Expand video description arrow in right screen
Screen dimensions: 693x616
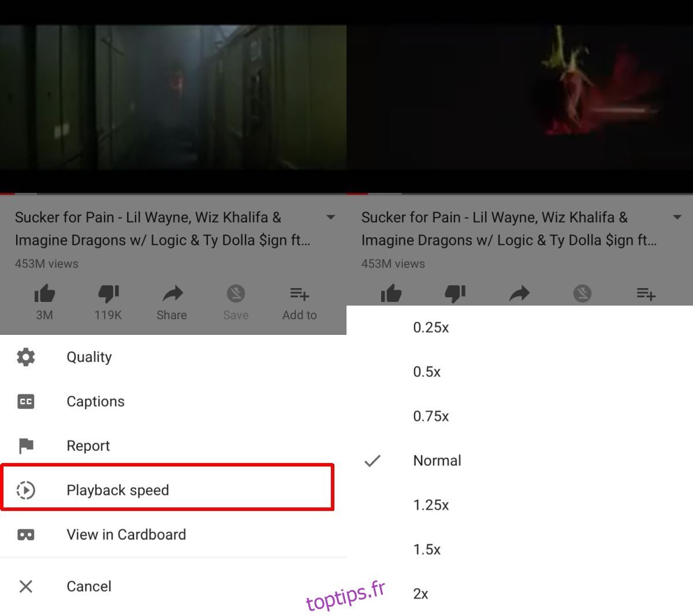click(677, 218)
